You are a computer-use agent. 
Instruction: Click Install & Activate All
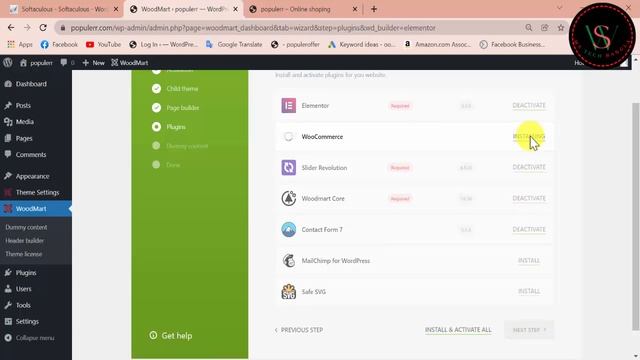click(x=458, y=330)
